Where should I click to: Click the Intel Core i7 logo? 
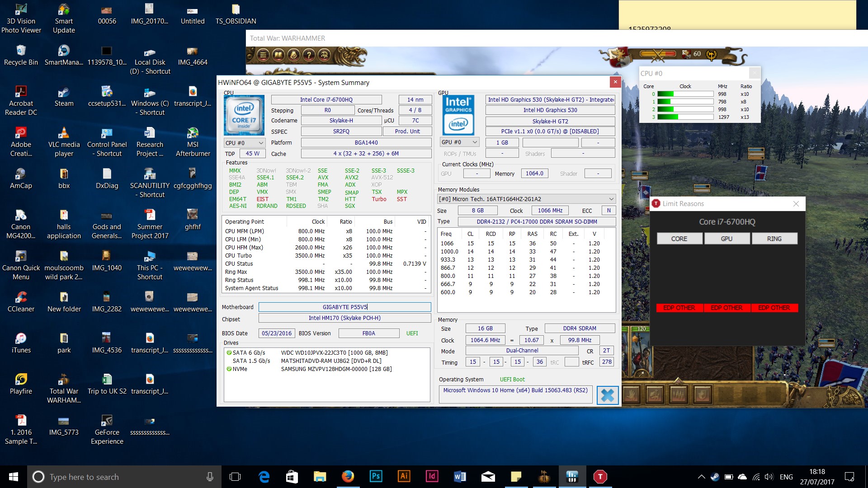pyautogui.click(x=244, y=116)
